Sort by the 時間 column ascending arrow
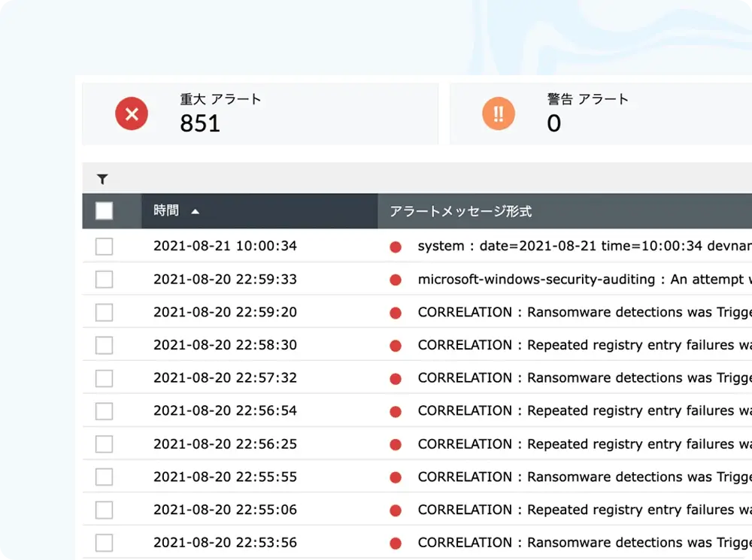This screenshot has width=752, height=560. point(196,211)
